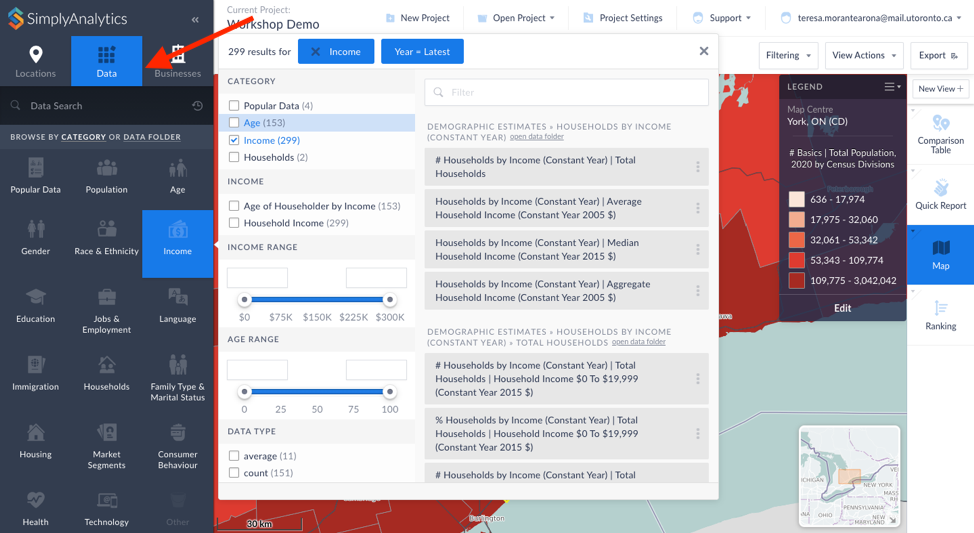The image size is (974, 533).
Task: Open the user account email dropdown
Action: pyautogui.click(x=872, y=18)
